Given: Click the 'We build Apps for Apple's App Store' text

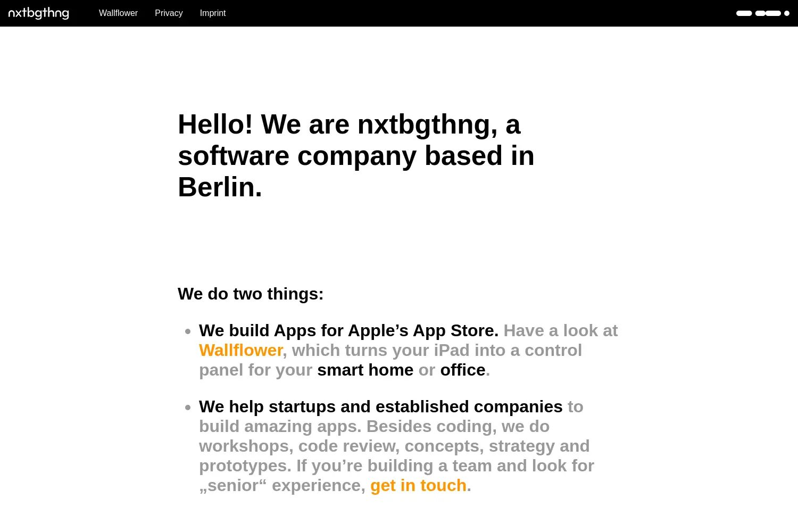Looking at the screenshot, I should [x=348, y=330].
